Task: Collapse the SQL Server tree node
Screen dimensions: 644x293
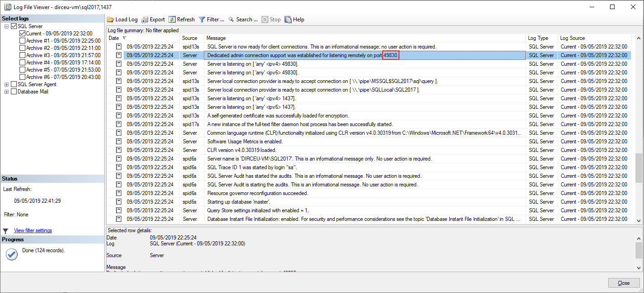Action: click(6, 26)
